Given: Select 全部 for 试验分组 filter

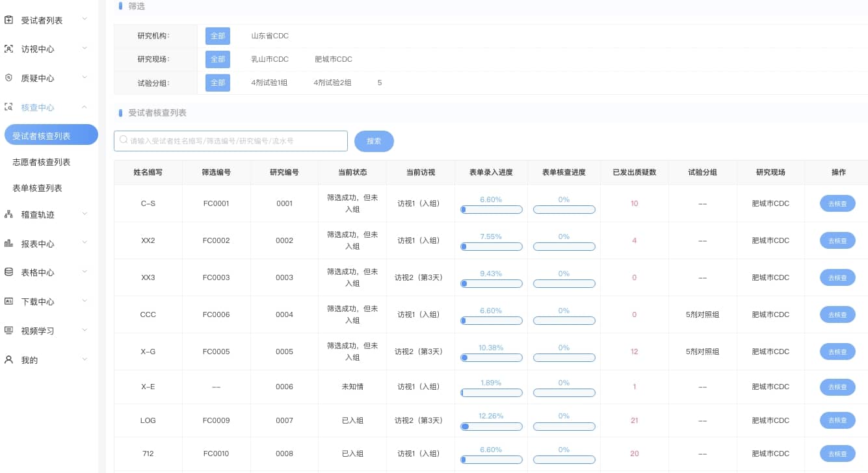Looking at the screenshot, I should (x=218, y=83).
